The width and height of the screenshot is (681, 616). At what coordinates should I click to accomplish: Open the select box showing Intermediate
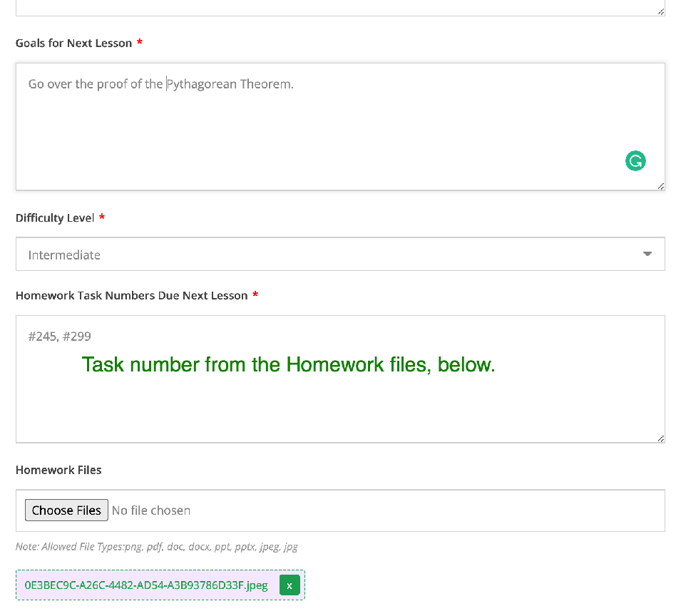point(339,255)
